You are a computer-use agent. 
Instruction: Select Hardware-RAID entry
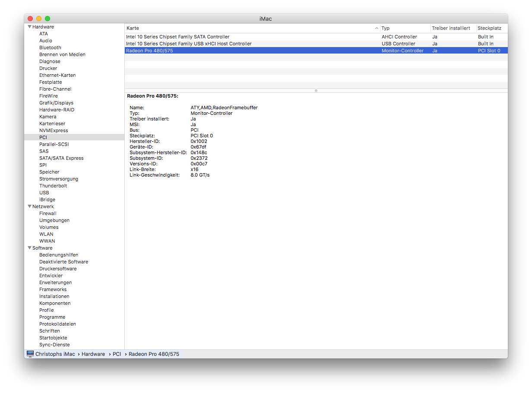point(57,110)
